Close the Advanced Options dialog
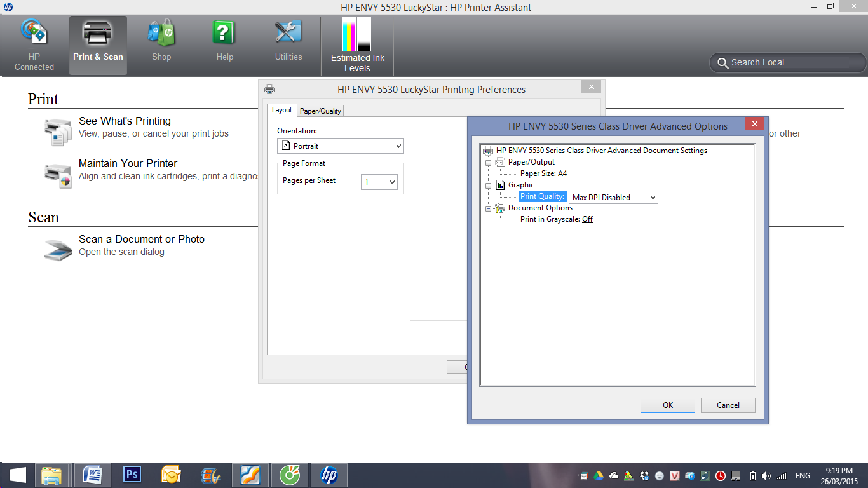Viewport: 868px width, 488px height. click(x=754, y=124)
